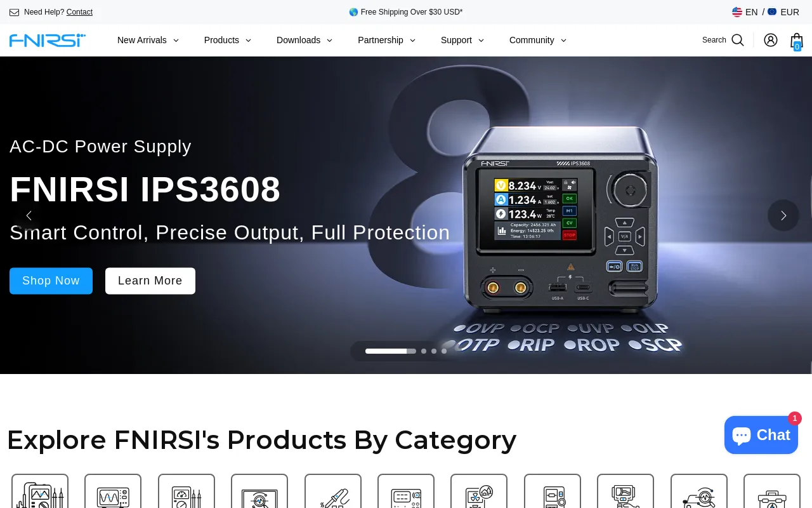Expand the Downloads dropdown menu
This screenshot has height=508, width=812.
coord(304,40)
